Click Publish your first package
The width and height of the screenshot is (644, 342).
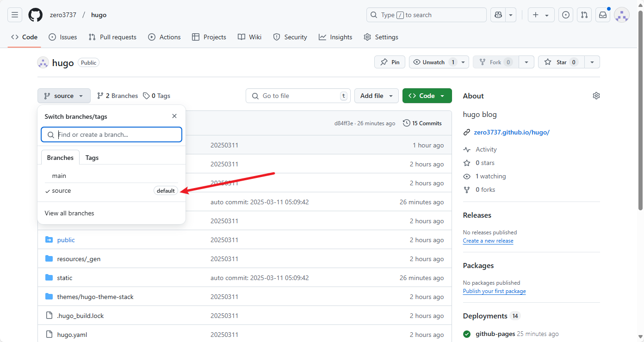click(x=495, y=291)
